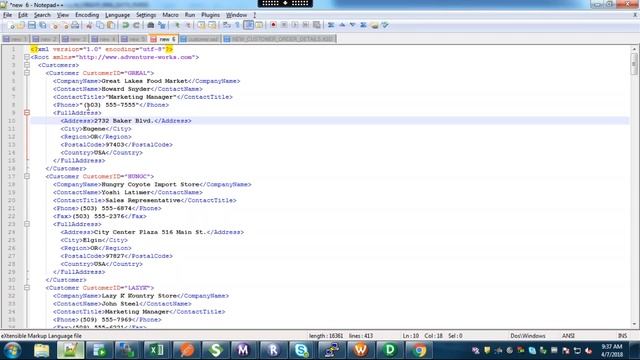Viewport: 640px width, 360px height.
Task: Click the Stop Recording macro icon
Action: [284, 25]
